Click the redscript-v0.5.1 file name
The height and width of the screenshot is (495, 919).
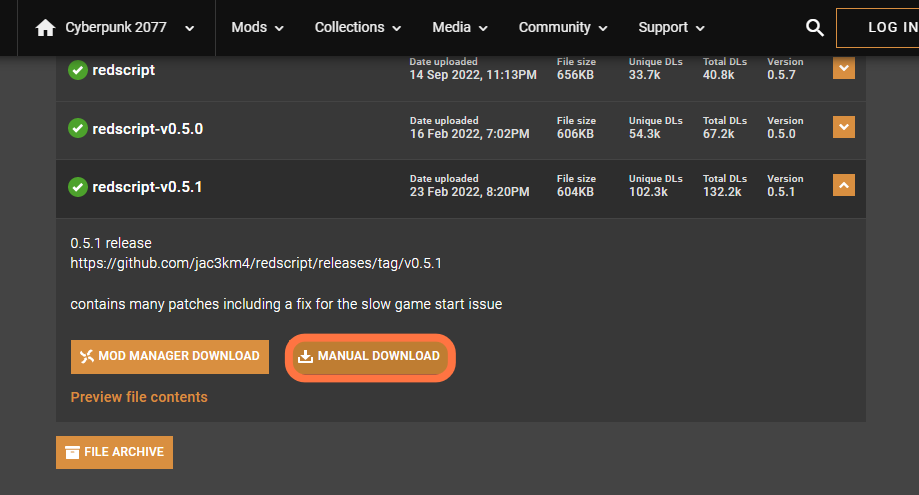[147, 187]
